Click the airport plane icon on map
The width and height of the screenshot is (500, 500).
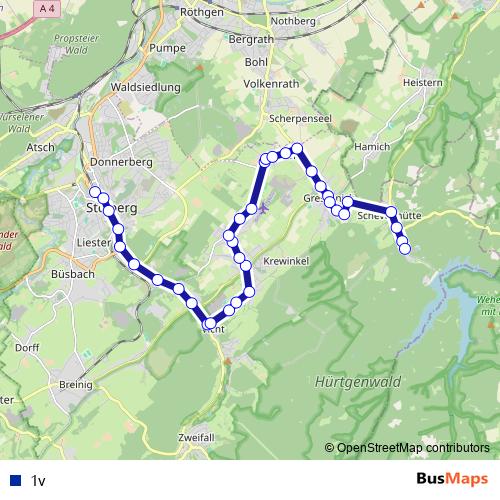tap(264, 209)
